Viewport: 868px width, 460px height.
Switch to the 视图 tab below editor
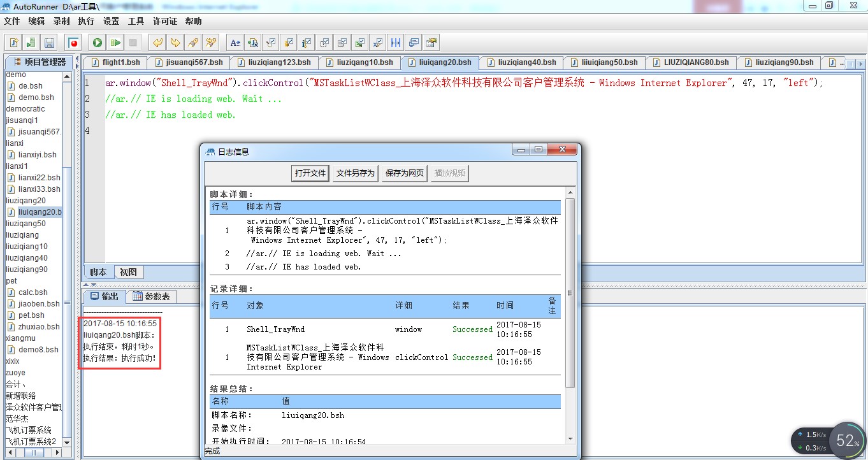pos(128,272)
